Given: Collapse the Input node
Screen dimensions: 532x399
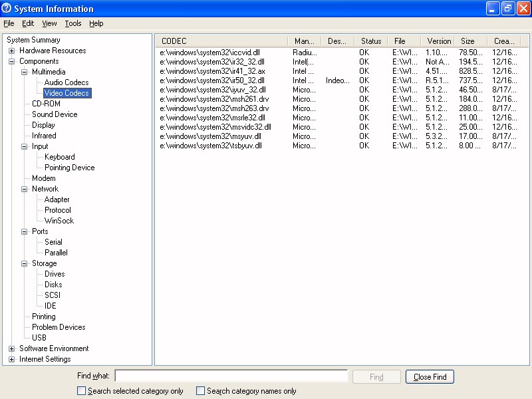Looking at the screenshot, I should pos(24,146).
